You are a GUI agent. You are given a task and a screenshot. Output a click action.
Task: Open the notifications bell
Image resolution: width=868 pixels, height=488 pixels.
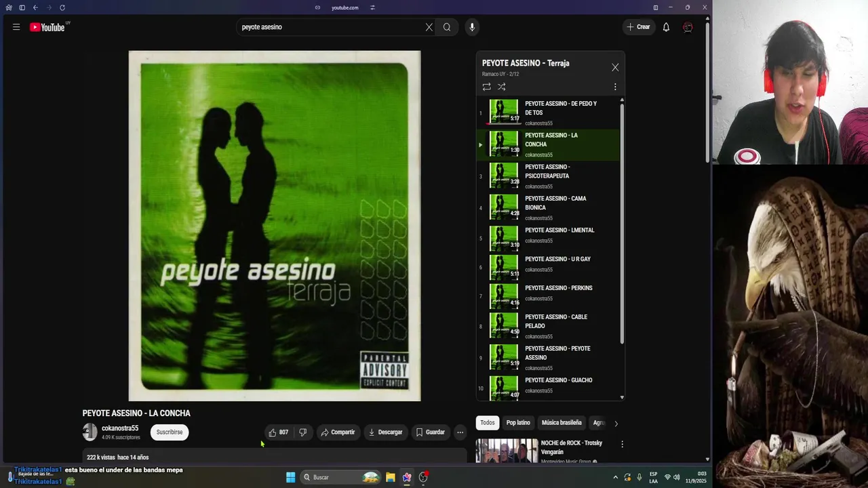[666, 27]
